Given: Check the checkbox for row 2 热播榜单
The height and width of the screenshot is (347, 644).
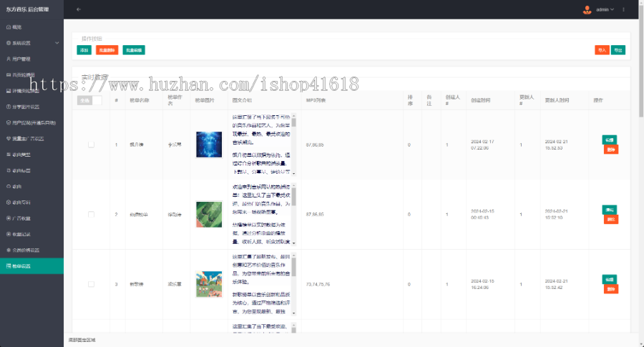Looking at the screenshot, I should click(91, 215).
